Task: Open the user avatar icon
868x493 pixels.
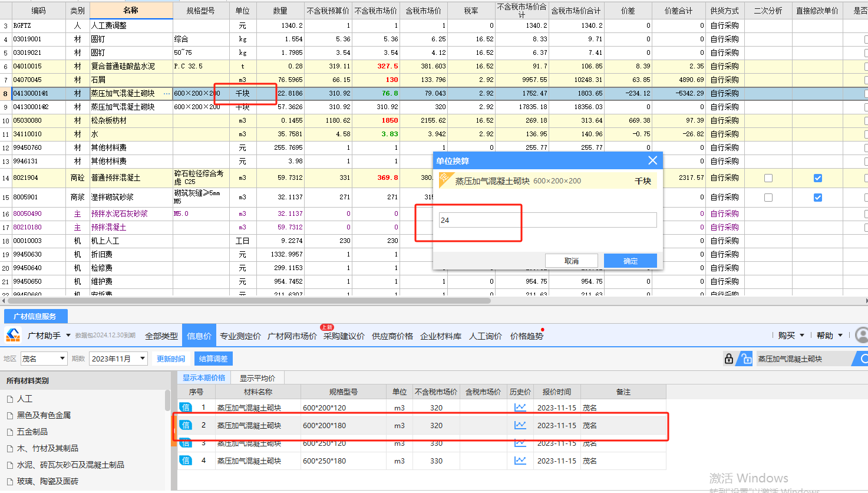Action: 862,335
